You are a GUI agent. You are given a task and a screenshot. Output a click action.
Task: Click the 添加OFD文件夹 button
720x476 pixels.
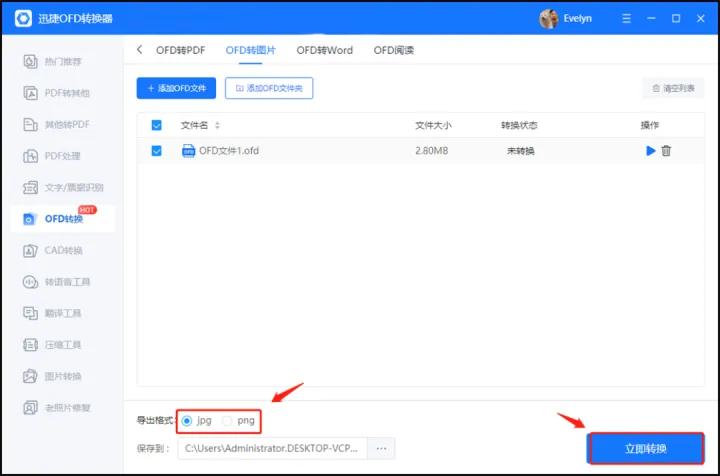[269, 88]
